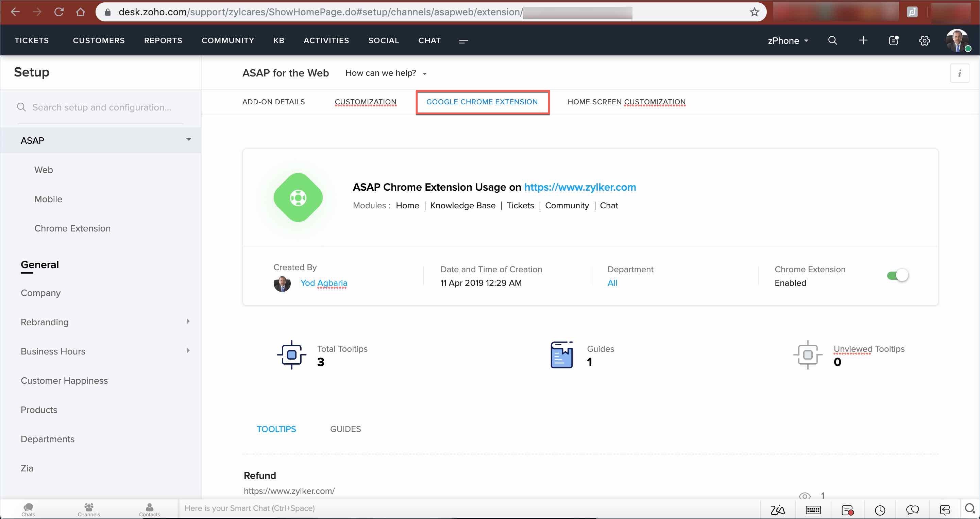Disable the Chrome Extension toggle

pos(897,275)
